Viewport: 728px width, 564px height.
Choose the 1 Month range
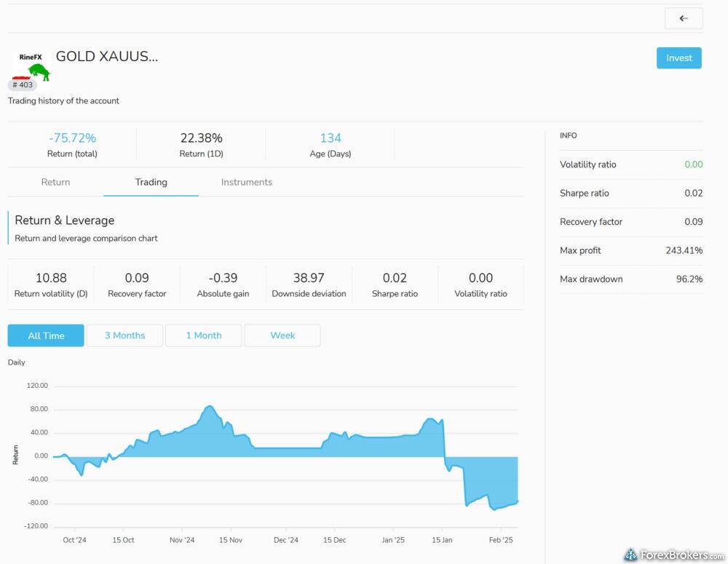pyautogui.click(x=203, y=335)
